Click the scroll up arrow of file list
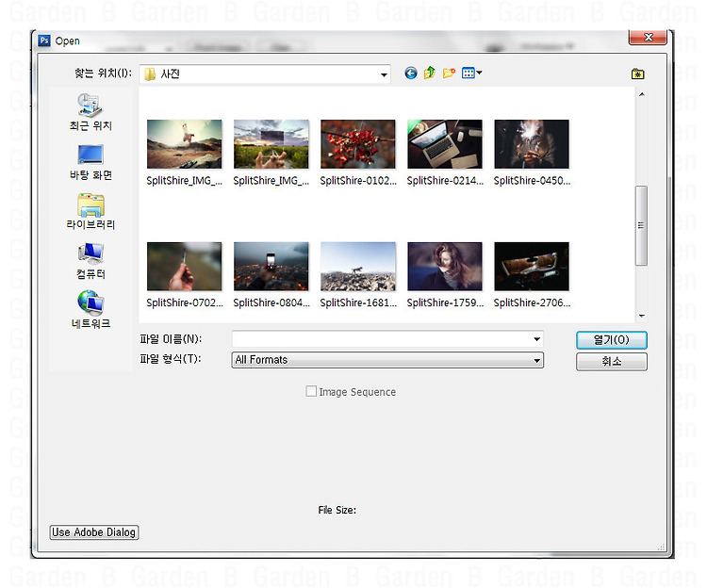This screenshot has width=707, height=588. click(x=641, y=94)
